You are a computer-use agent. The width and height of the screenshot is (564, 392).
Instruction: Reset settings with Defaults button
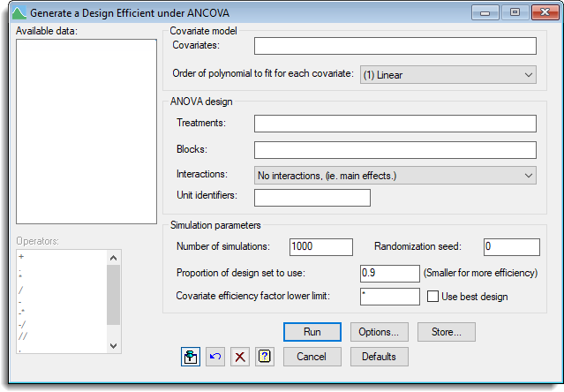[379, 357]
